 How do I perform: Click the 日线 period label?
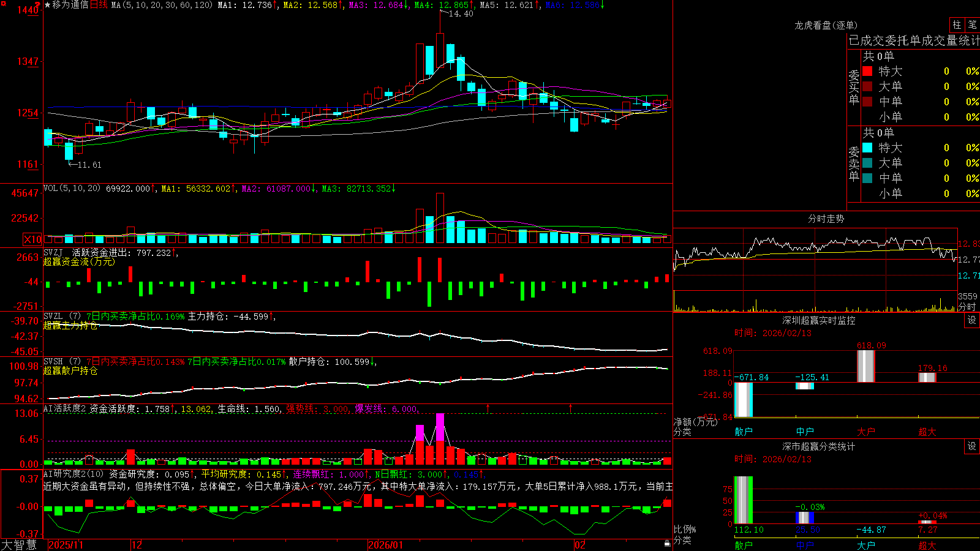(99, 5)
